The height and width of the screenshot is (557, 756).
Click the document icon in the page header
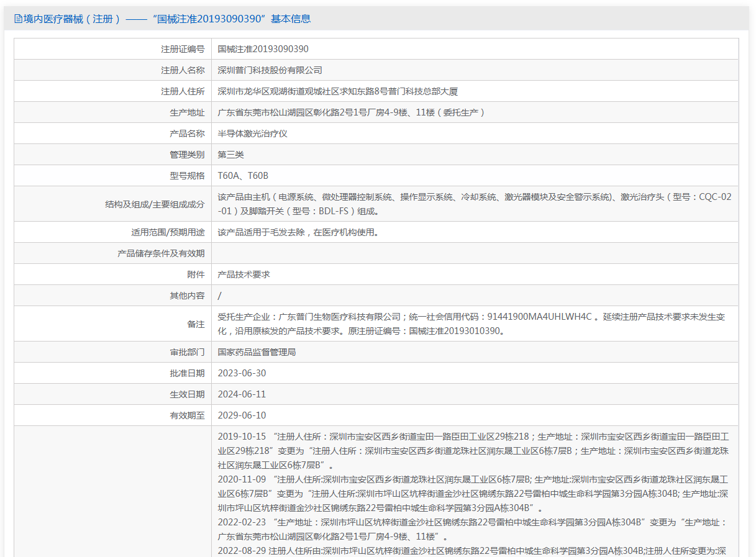point(18,19)
